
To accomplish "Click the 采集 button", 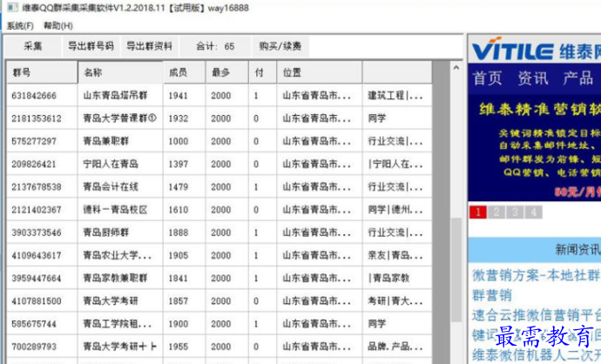I will [33, 46].
